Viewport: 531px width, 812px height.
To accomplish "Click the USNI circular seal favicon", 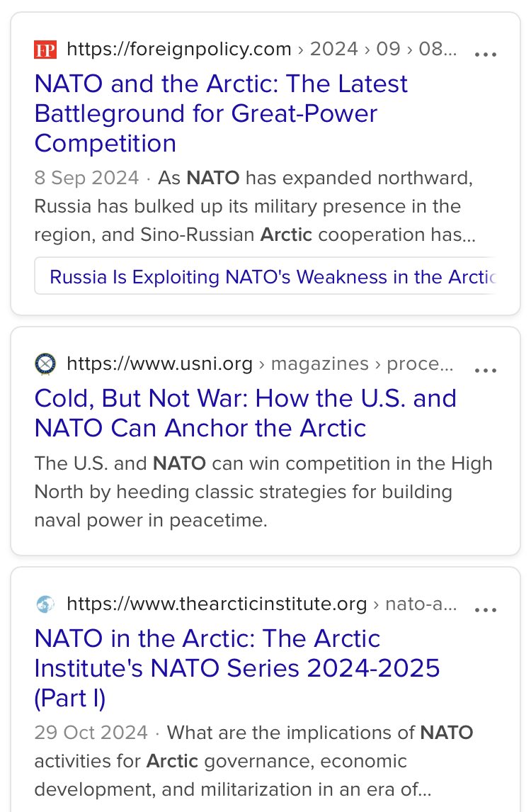I will tap(45, 363).
